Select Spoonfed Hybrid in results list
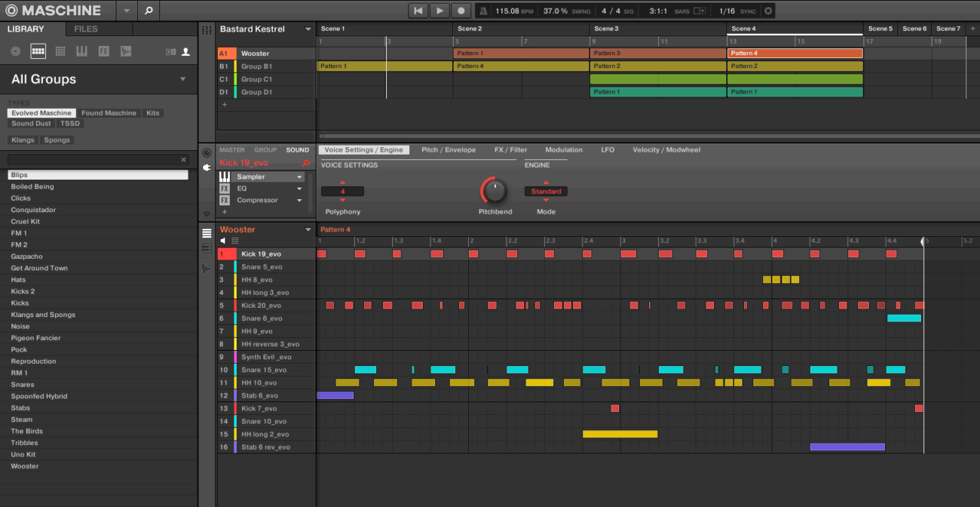 click(99, 396)
